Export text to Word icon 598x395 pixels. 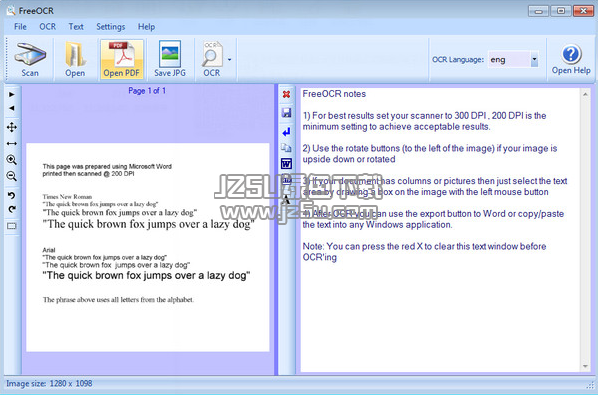pos(286,164)
